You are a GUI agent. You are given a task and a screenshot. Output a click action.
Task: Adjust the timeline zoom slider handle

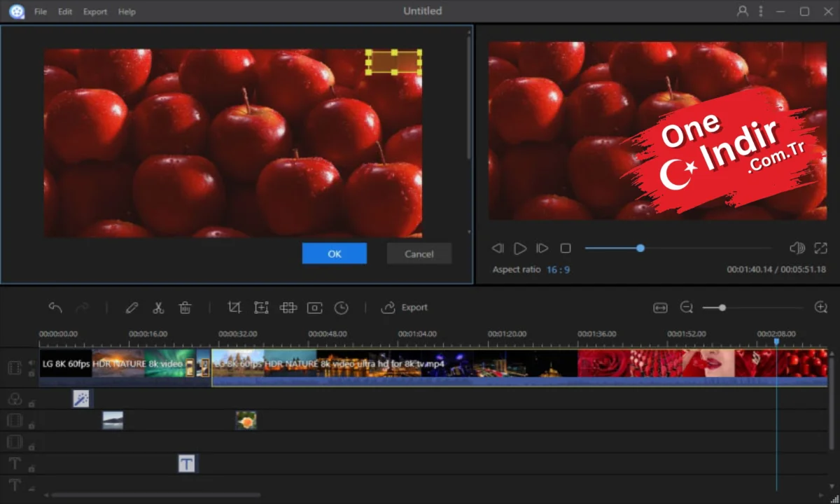click(722, 308)
